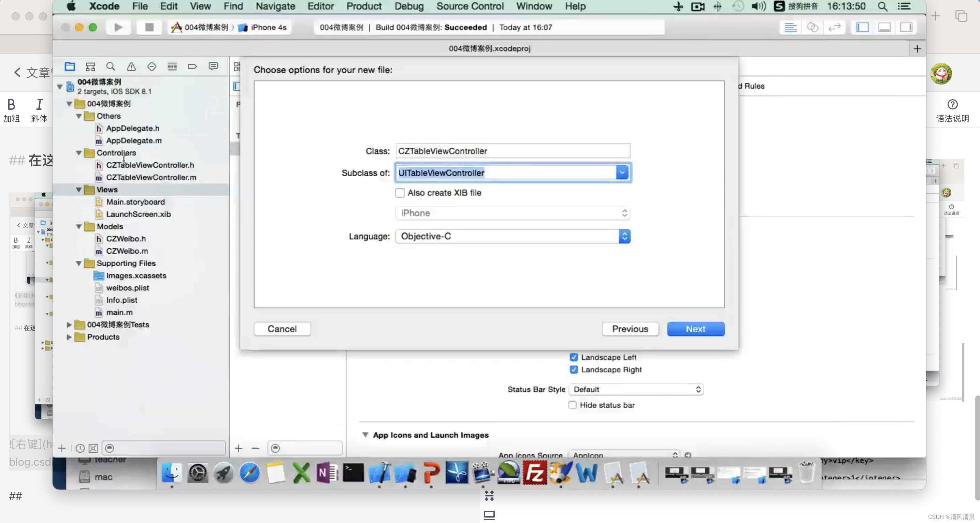Click the Class name input field

pyautogui.click(x=513, y=151)
